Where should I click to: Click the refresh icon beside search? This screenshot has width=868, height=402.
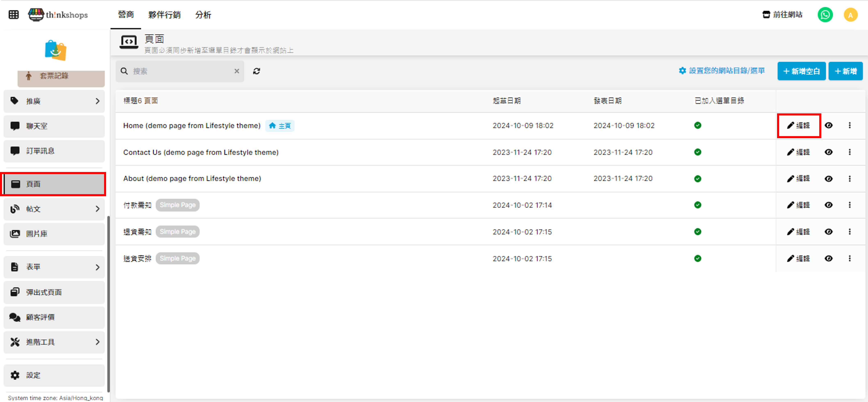[x=256, y=71]
